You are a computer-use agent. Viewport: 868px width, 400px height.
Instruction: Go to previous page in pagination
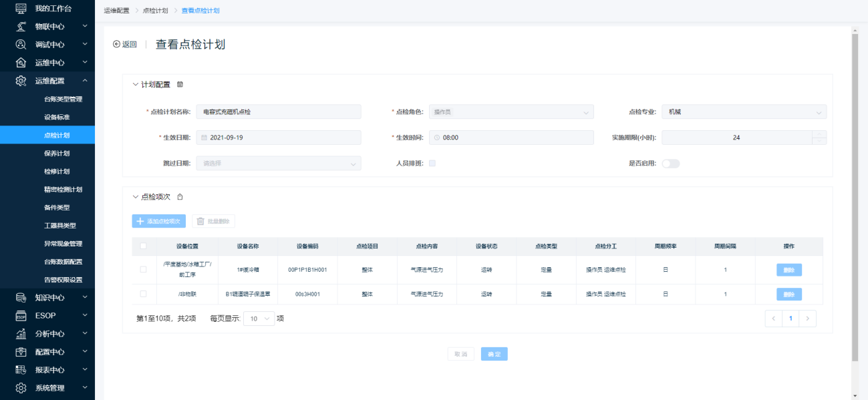[774, 319]
